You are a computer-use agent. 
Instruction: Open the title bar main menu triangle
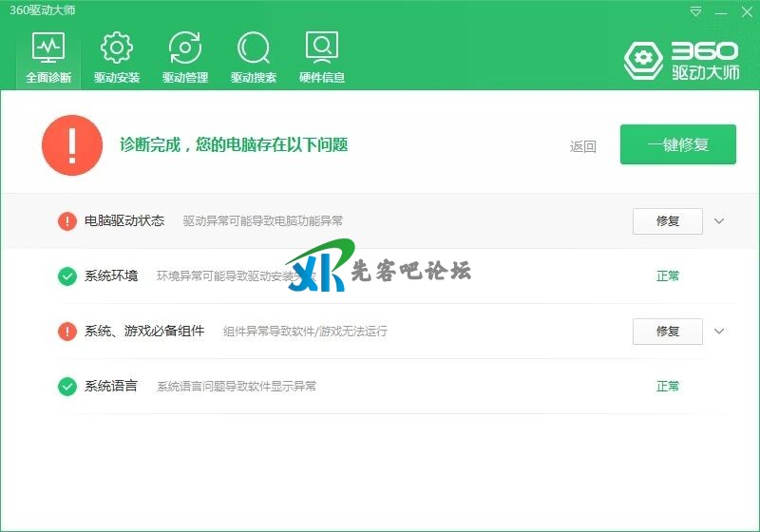696,12
